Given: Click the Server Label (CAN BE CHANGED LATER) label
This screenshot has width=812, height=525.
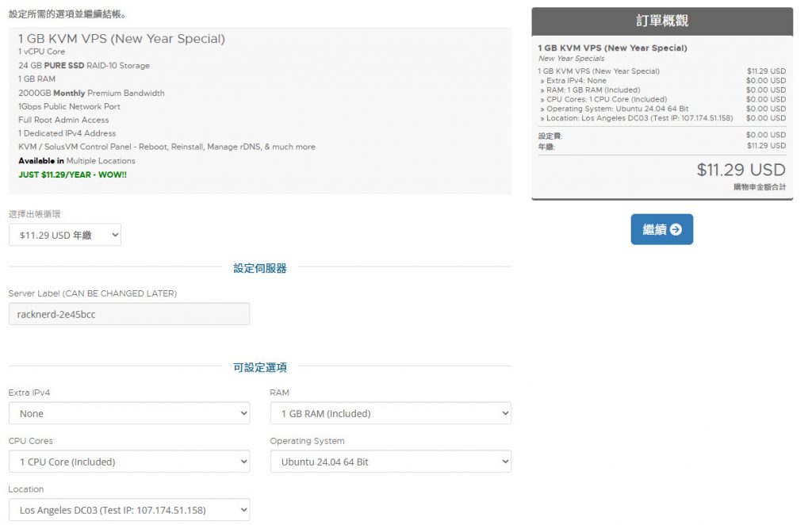Looking at the screenshot, I should coord(92,293).
